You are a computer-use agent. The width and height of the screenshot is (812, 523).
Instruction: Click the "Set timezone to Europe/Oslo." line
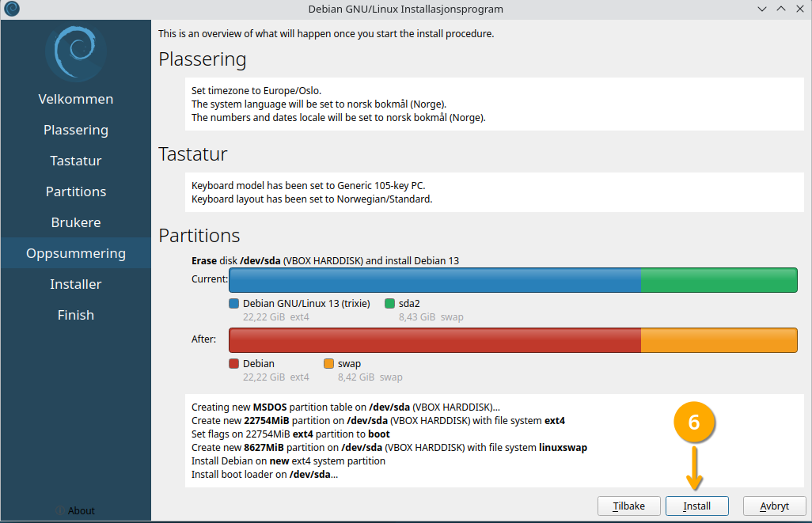pos(256,91)
